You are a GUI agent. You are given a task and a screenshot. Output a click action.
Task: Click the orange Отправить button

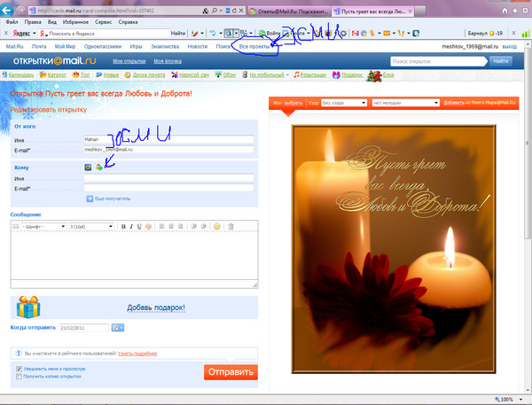231,372
